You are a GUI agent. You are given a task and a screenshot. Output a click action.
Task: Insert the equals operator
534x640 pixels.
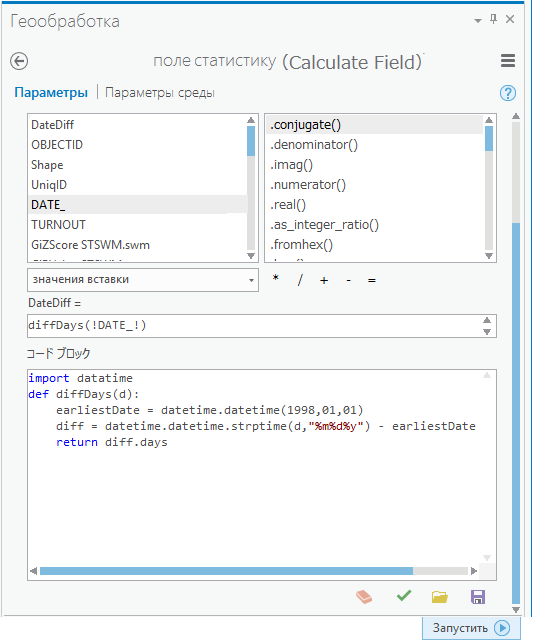click(372, 281)
